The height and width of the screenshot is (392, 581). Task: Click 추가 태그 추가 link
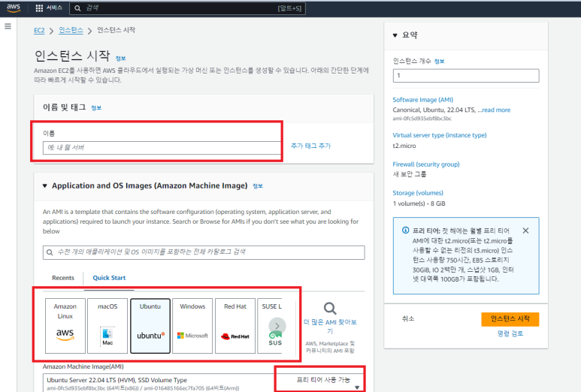[310, 146]
